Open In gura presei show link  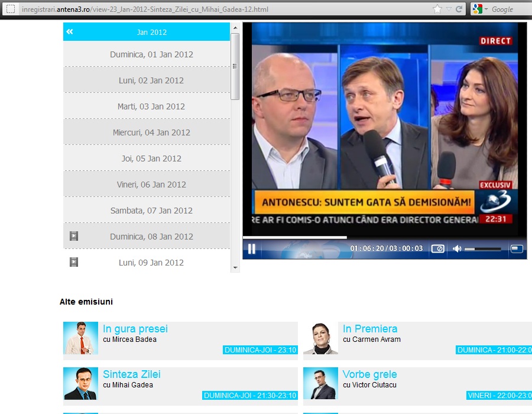[x=135, y=328]
